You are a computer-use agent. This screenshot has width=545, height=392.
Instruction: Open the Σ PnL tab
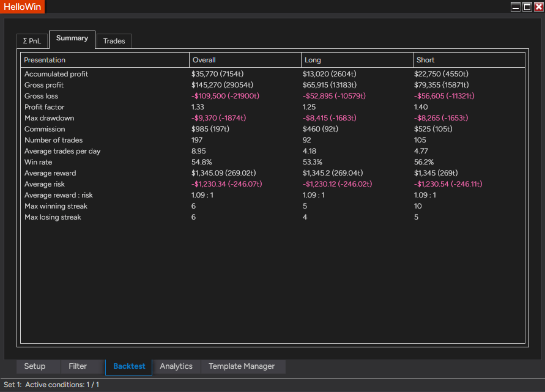pyautogui.click(x=32, y=41)
